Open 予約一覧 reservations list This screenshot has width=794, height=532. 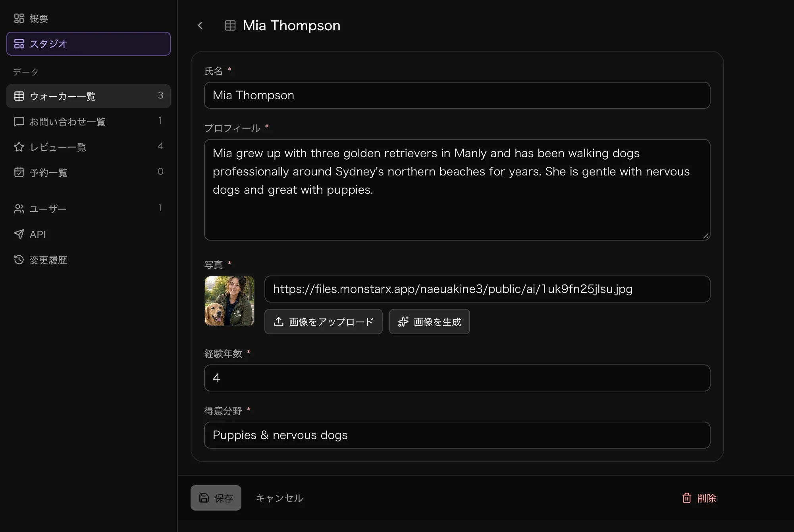click(88, 172)
